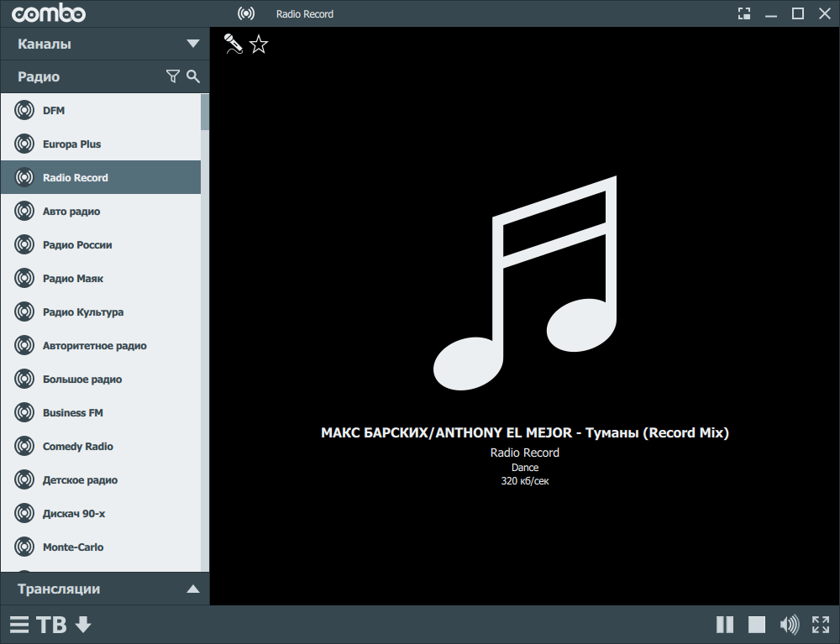840x644 pixels.
Task: Play Monte-Carlo station
Action: point(101,547)
